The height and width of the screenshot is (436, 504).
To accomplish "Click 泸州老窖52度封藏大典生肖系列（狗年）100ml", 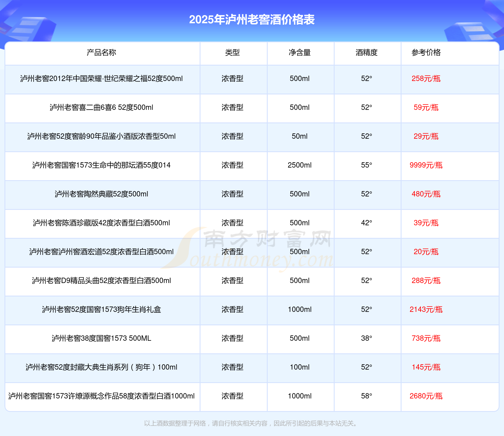I will pos(101,367).
